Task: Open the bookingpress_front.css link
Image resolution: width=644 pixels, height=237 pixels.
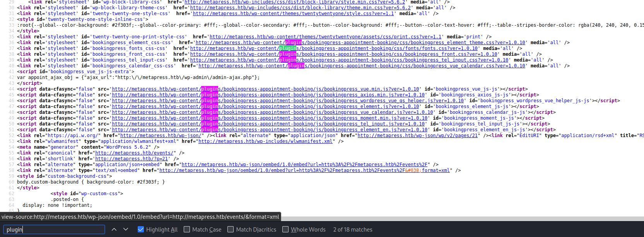Action: [343, 54]
